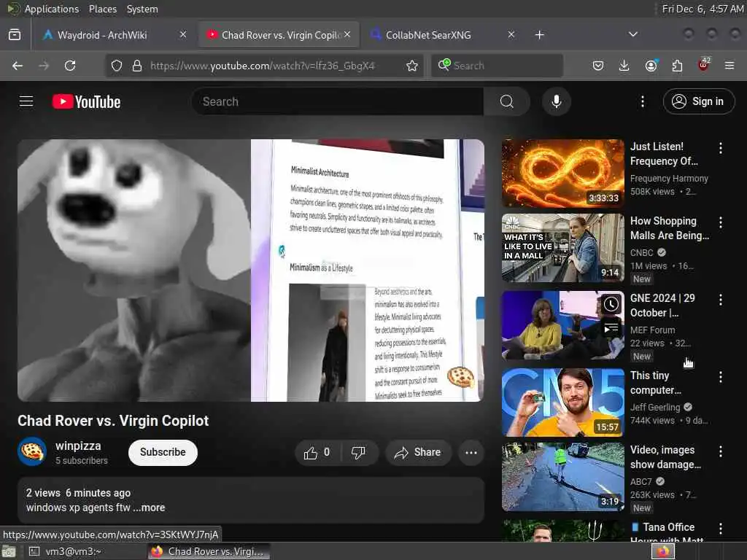Open options for GNE 2024 video
The image size is (747, 560).
720,300
